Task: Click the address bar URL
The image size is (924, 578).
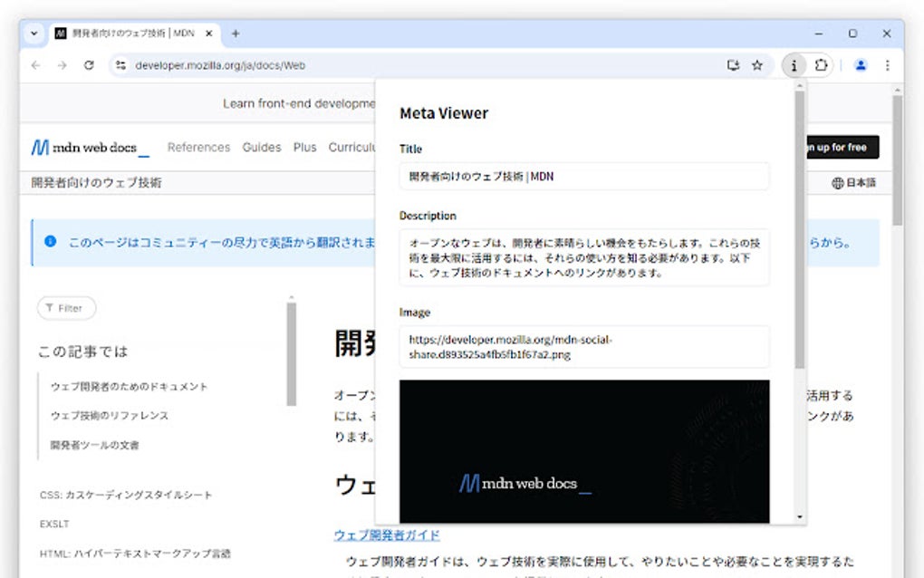Action: click(x=220, y=65)
